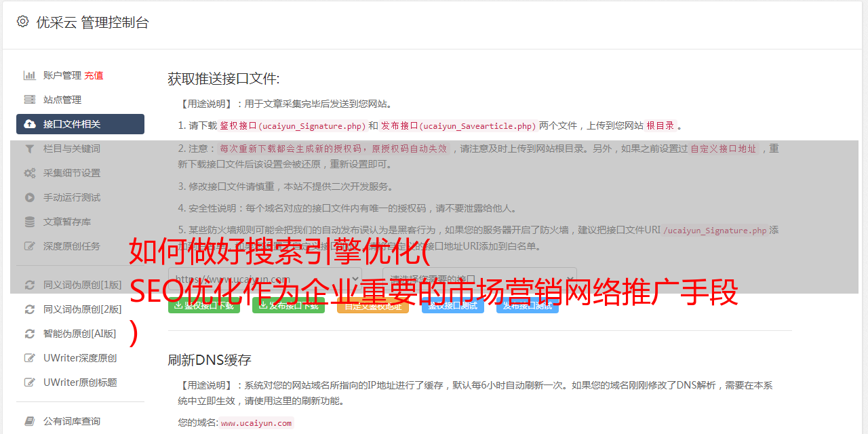Click the 根目录 highlighted text
Screen dimensions: 868x434
(660, 125)
